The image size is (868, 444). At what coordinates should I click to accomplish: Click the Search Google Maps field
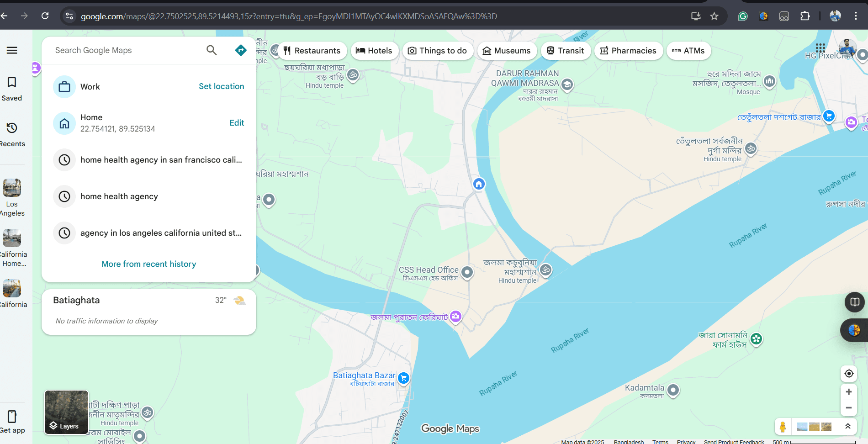pos(128,50)
